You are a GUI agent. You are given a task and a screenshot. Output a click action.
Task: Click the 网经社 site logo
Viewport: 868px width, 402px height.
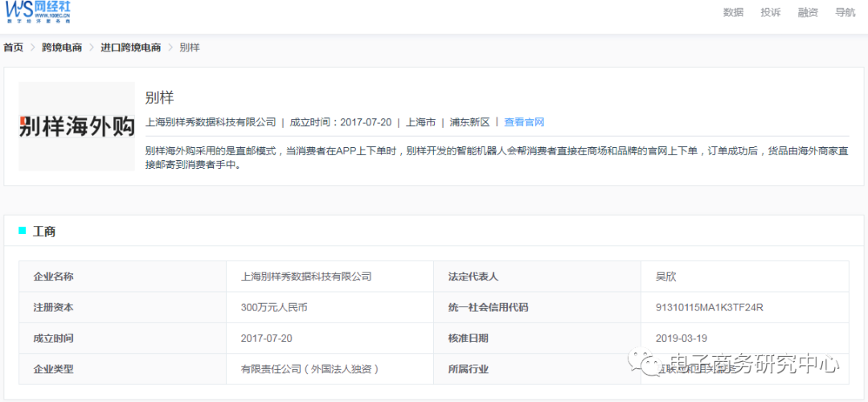[x=39, y=12]
